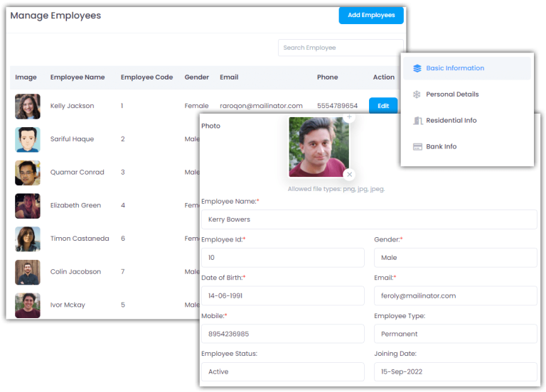The image size is (546, 392).
Task: Open the Employee Status Active field
Action: [x=282, y=371]
